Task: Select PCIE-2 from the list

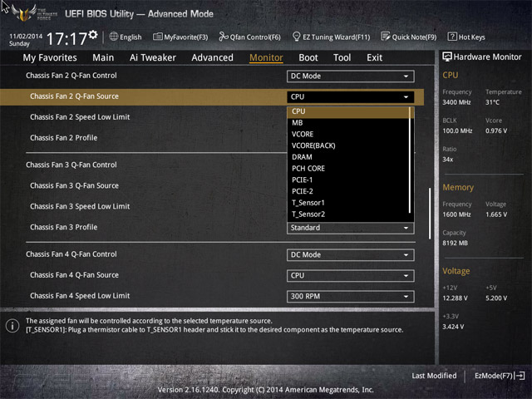Action: pyautogui.click(x=348, y=191)
